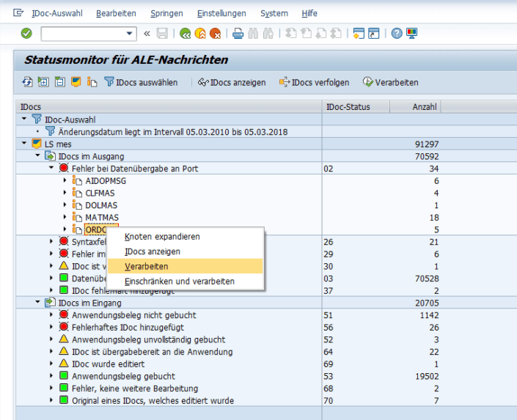517x420 pixels.
Task: Click the Save disk icon
Action: [x=162, y=34]
